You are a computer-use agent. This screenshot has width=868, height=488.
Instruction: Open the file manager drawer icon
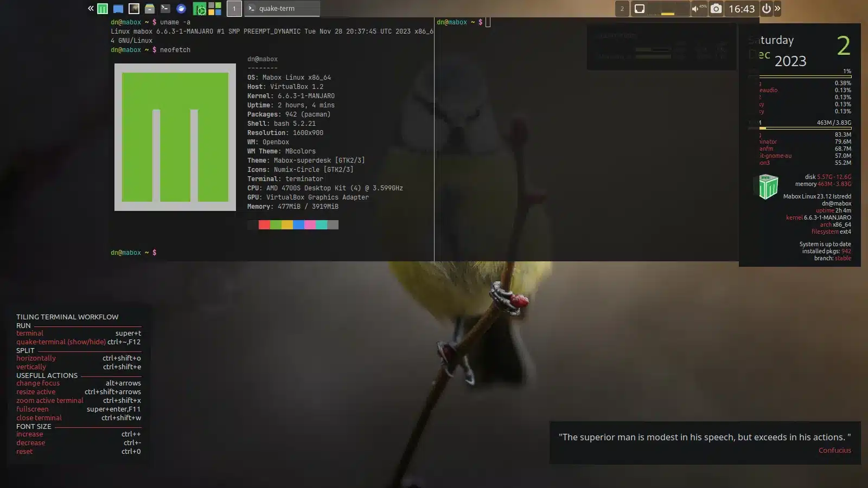coord(149,9)
